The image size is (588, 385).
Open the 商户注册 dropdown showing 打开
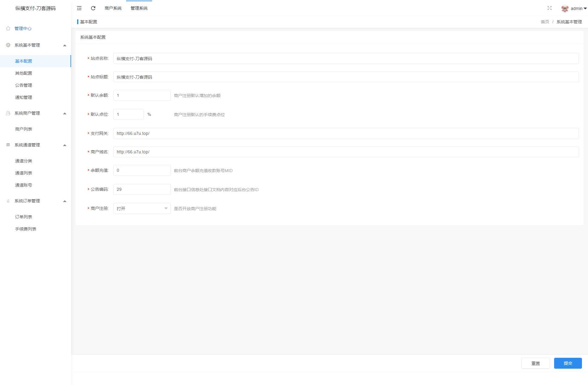pos(142,208)
